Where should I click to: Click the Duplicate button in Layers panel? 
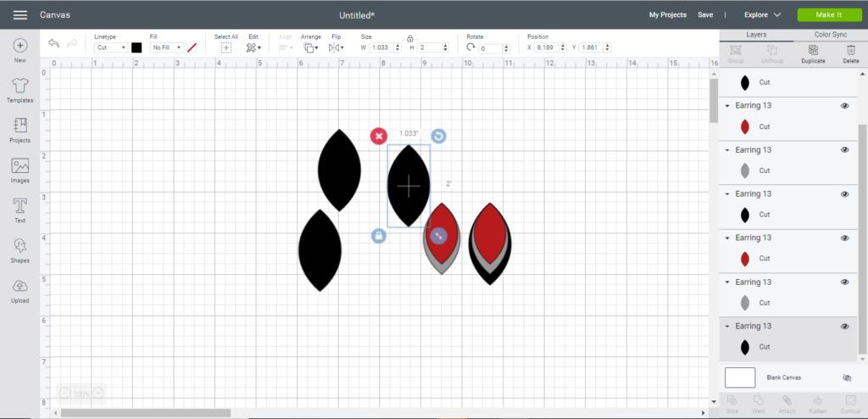pos(813,54)
